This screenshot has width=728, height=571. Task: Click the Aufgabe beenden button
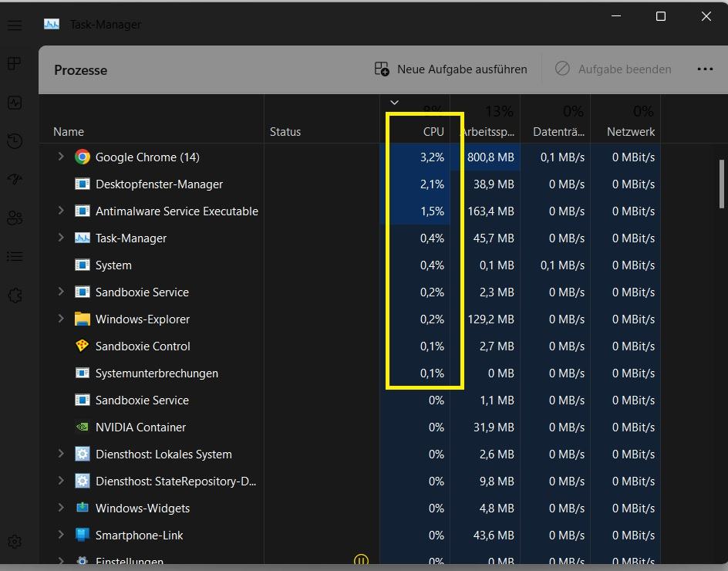click(613, 69)
